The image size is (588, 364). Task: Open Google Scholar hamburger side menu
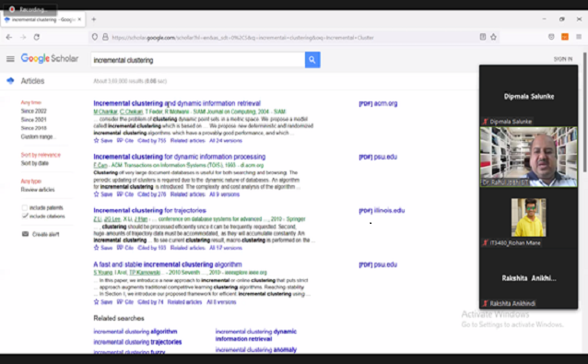coord(10,59)
